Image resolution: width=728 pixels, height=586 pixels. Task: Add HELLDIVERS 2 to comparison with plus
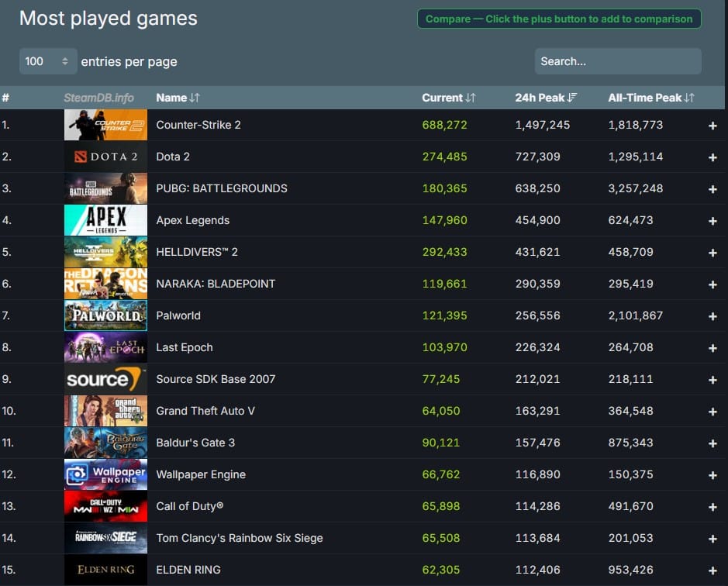[712, 253]
